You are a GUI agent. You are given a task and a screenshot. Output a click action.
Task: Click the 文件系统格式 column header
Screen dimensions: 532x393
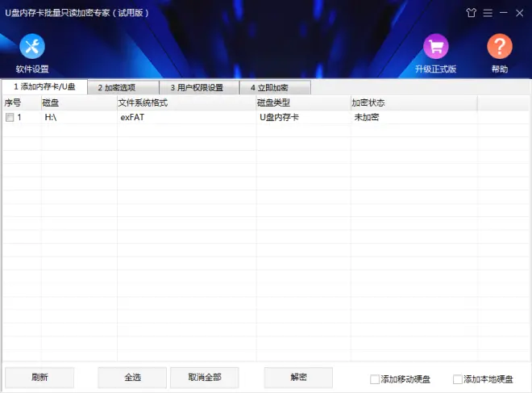[x=187, y=103]
